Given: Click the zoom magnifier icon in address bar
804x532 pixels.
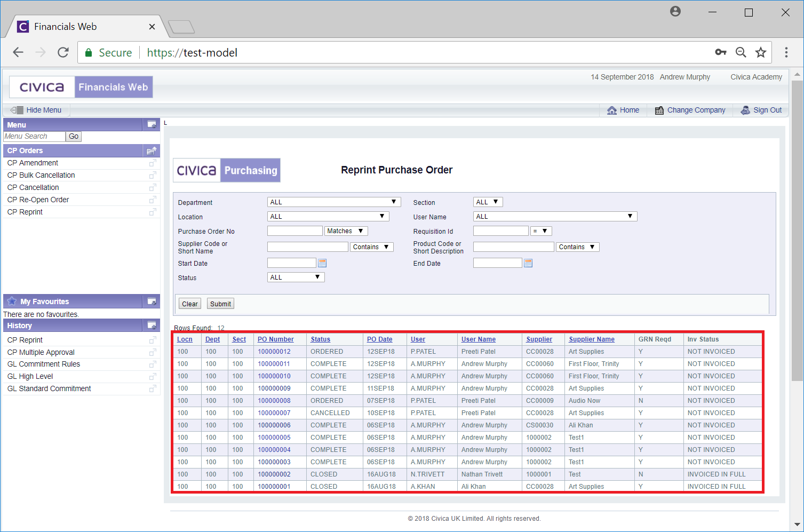Looking at the screenshot, I should 741,52.
